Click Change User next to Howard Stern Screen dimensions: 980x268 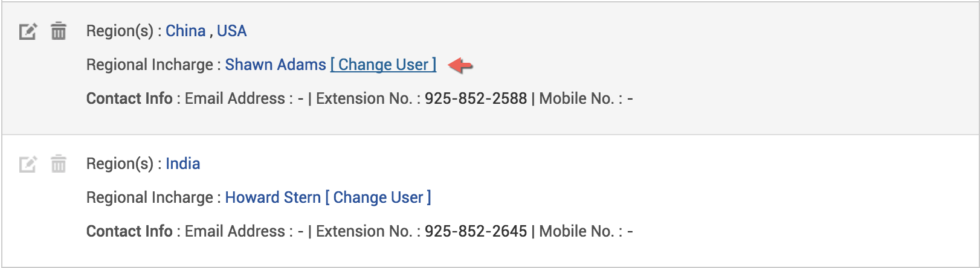pos(378,197)
